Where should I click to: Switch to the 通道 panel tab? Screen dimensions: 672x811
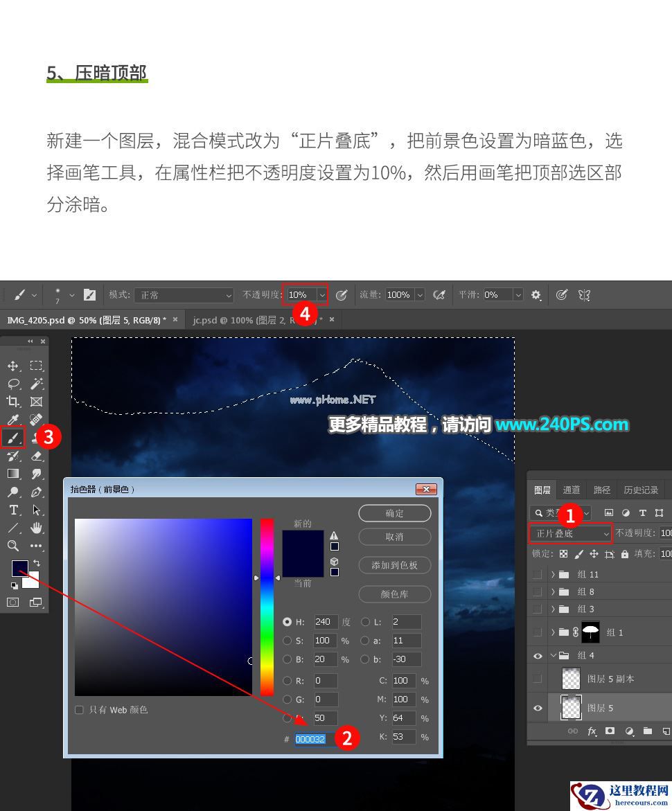coord(571,490)
